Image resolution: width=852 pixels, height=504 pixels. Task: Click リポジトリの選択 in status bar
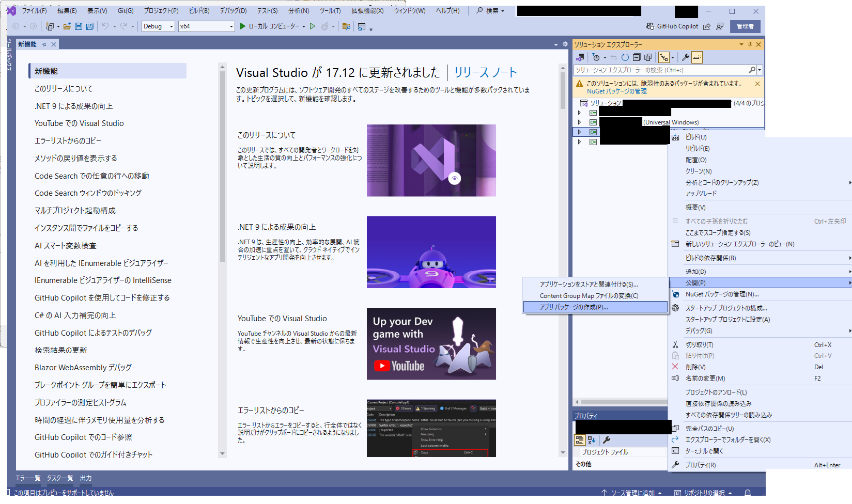(x=703, y=493)
